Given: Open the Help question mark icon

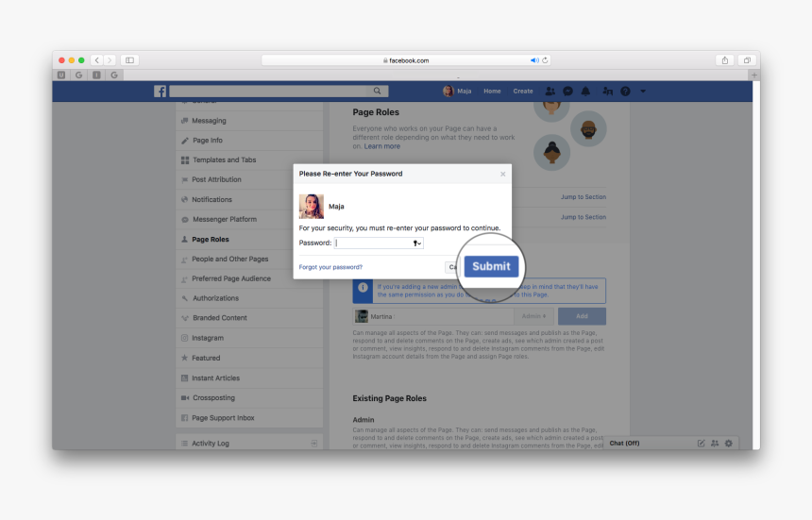Looking at the screenshot, I should click(626, 91).
